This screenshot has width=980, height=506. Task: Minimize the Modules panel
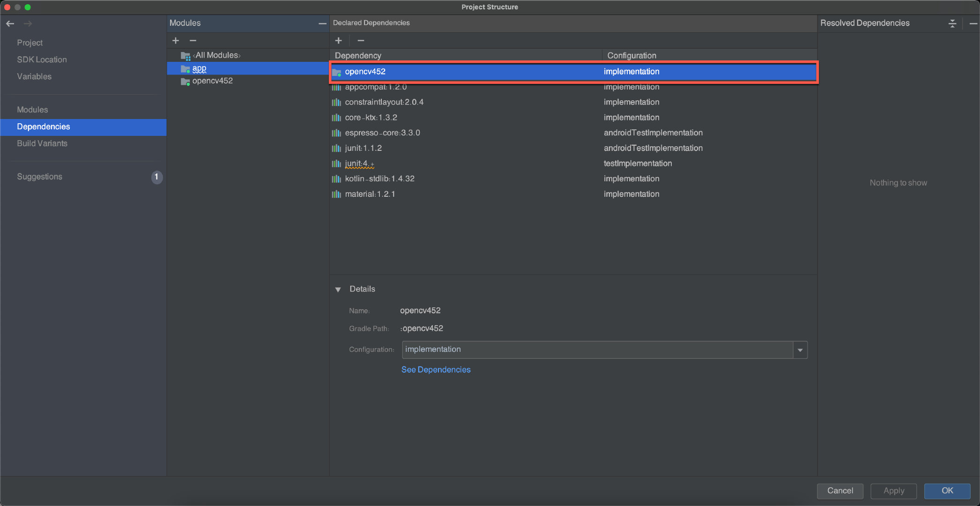(x=322, y=23)
